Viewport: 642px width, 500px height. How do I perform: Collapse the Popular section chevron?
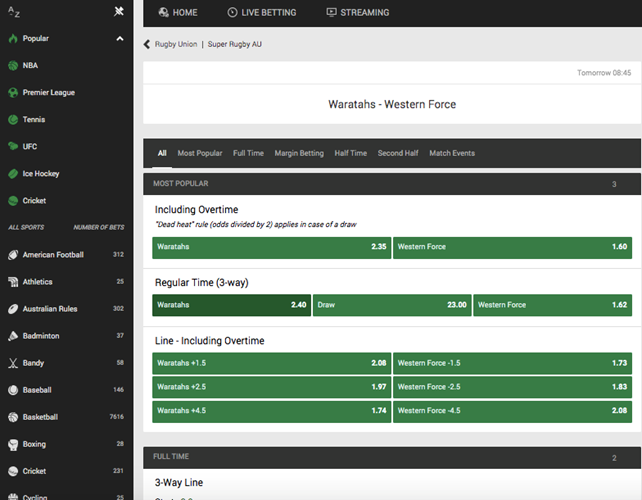(x=120, y=38)
